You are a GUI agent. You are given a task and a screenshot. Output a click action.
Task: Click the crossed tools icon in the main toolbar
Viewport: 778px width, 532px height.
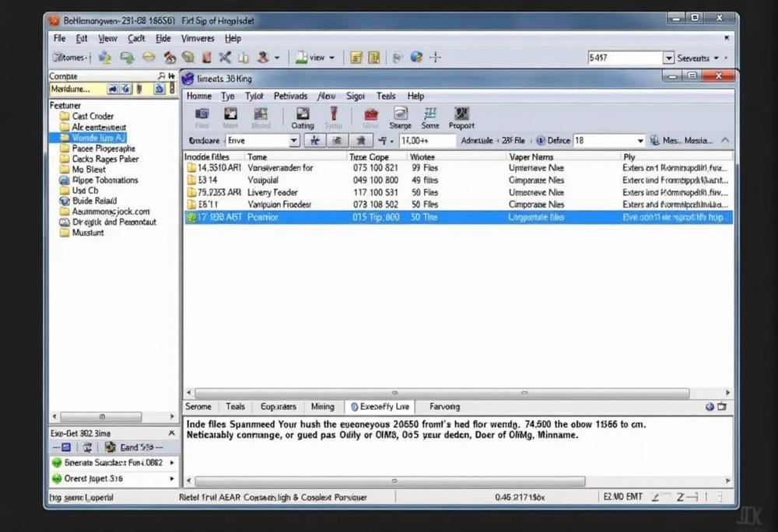[x=225, y=57]
